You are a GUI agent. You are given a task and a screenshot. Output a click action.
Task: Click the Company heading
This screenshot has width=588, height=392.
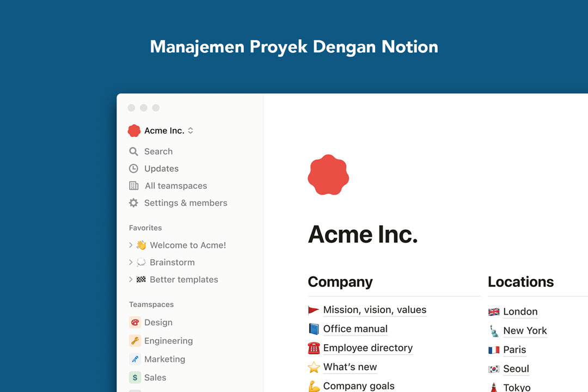click(x=340, y=281)
